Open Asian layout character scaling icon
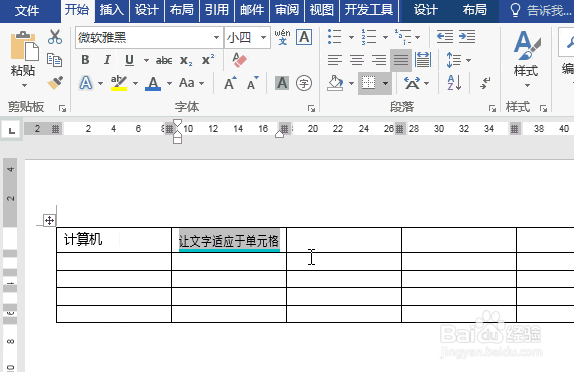 [x=412, y=83]
